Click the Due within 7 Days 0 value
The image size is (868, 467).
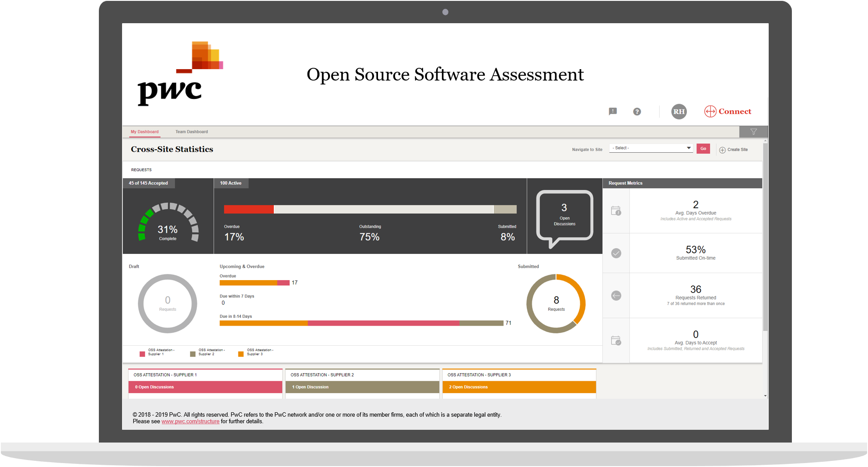pyautogui.click(x=223, y=303)
